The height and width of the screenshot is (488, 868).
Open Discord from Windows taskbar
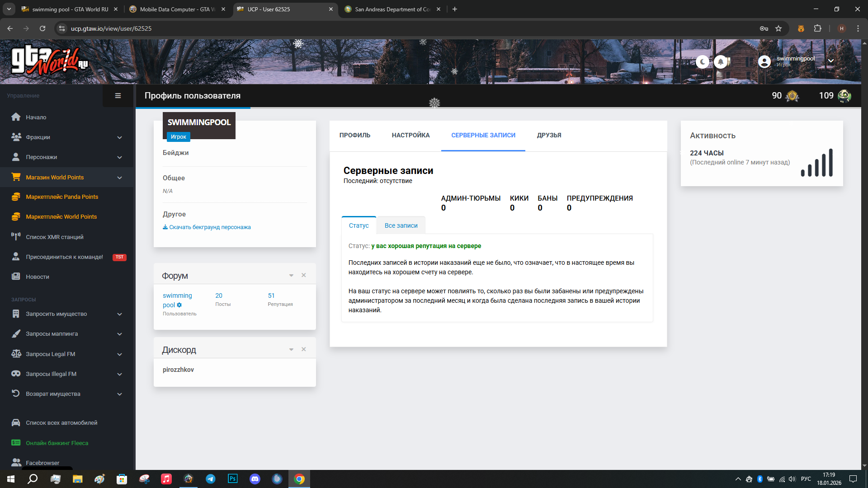(x=255, y=479)
